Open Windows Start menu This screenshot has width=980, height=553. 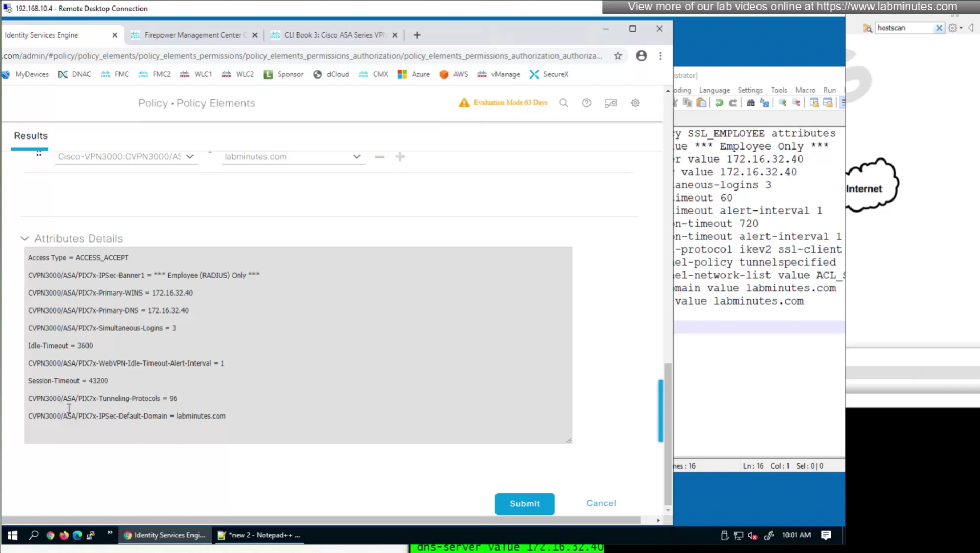(13, 535)
